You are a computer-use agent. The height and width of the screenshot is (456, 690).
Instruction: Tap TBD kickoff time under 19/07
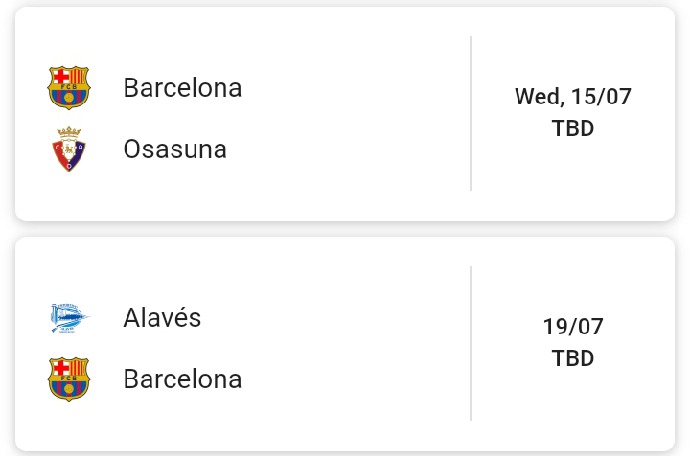(x=573, y=358)
